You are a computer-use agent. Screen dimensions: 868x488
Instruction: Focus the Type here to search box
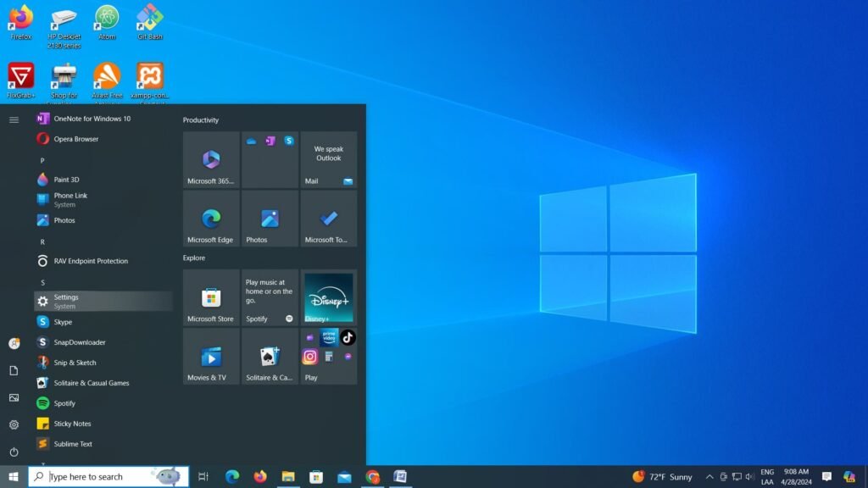click(x=108, y=476)
